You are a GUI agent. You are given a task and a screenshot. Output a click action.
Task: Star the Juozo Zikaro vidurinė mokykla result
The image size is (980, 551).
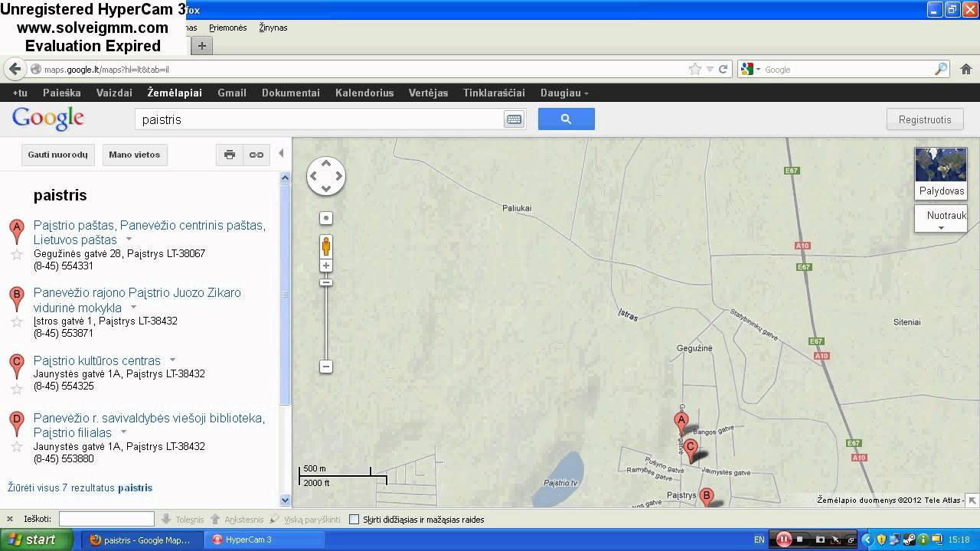click(16, 322)
